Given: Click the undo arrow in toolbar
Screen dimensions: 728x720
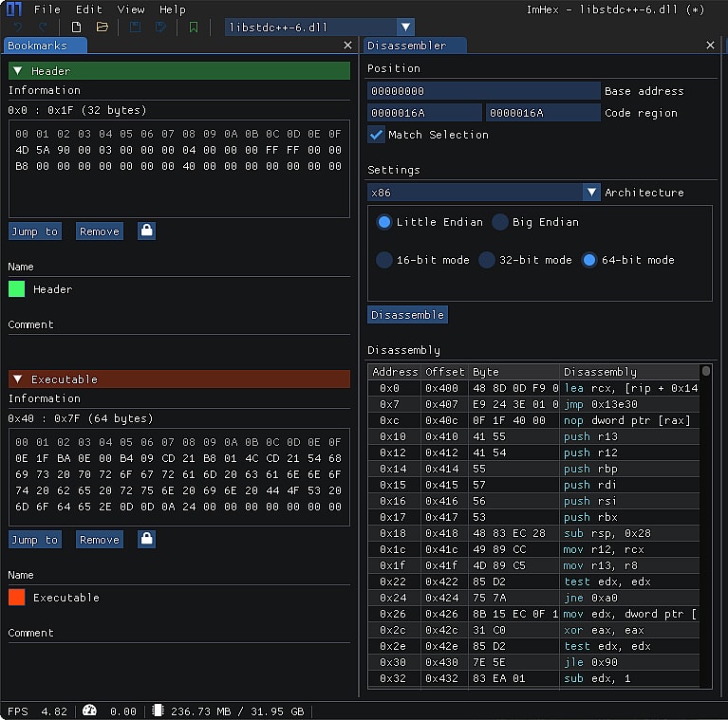Looking at the screenshot, I should (x=16, y=28).
